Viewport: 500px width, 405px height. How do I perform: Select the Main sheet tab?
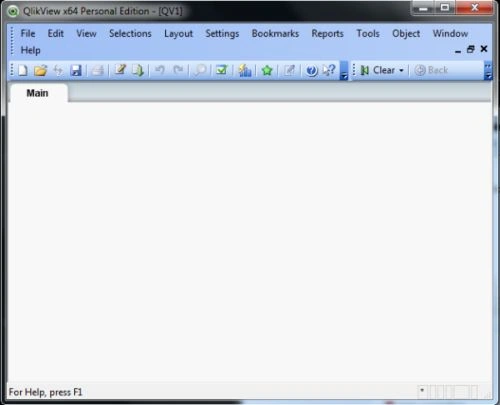tap(38, 93)
